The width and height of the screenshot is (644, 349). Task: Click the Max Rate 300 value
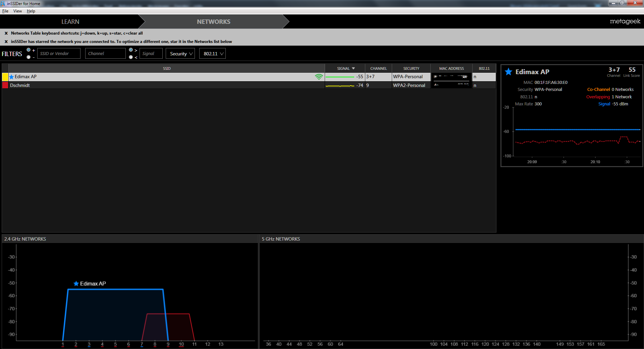click(538, 104)
